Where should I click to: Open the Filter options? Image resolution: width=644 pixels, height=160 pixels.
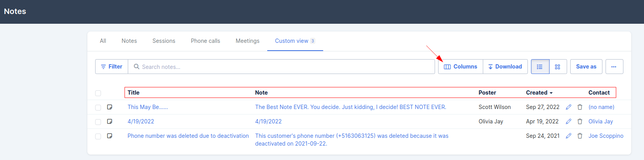(111, 67)
